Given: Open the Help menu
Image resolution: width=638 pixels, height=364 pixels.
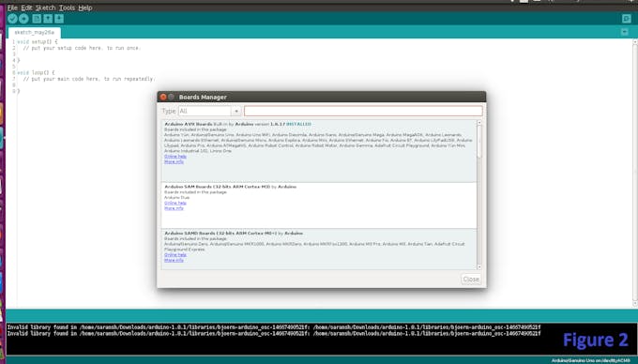Looking at the screenshot, I should point(85,8).
